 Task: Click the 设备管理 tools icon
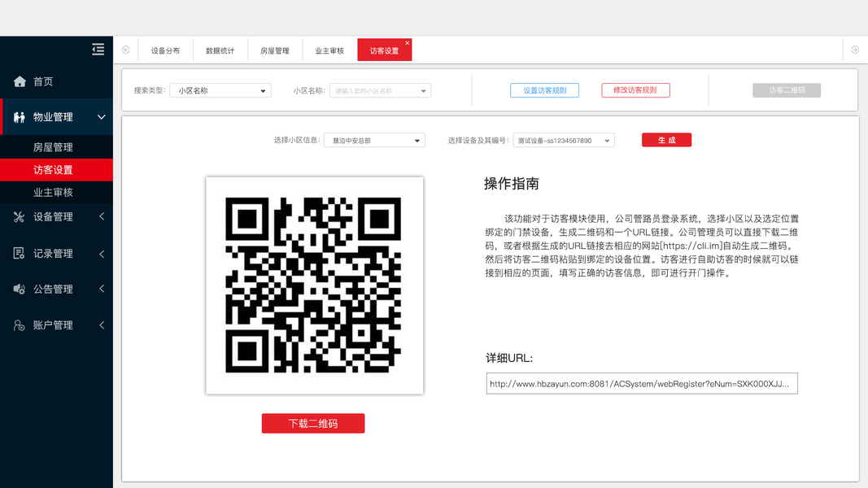click(x=20, y=217)
